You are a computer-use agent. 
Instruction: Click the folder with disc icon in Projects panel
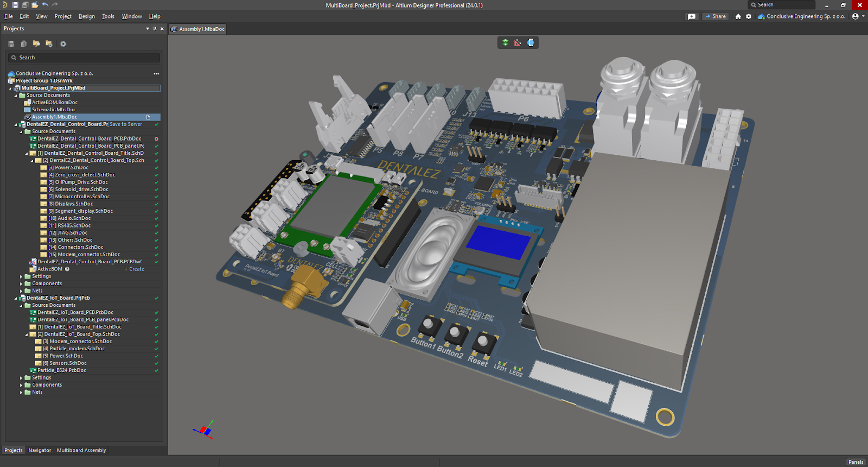pyautogui.click(x=49, y=44)
